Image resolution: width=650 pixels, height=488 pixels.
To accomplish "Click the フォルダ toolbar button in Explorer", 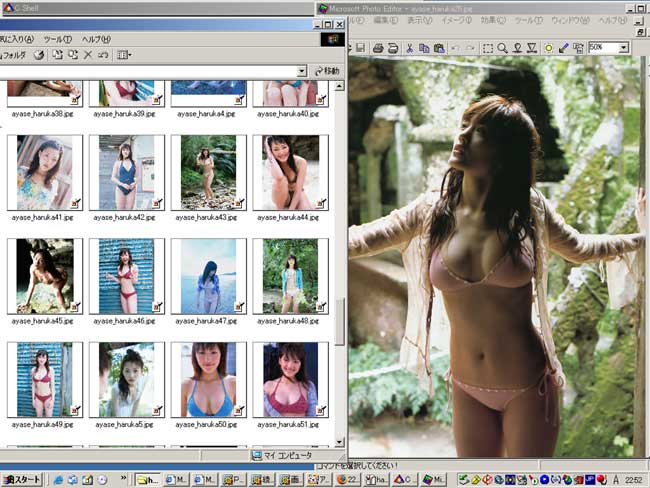I will [13, 55].
